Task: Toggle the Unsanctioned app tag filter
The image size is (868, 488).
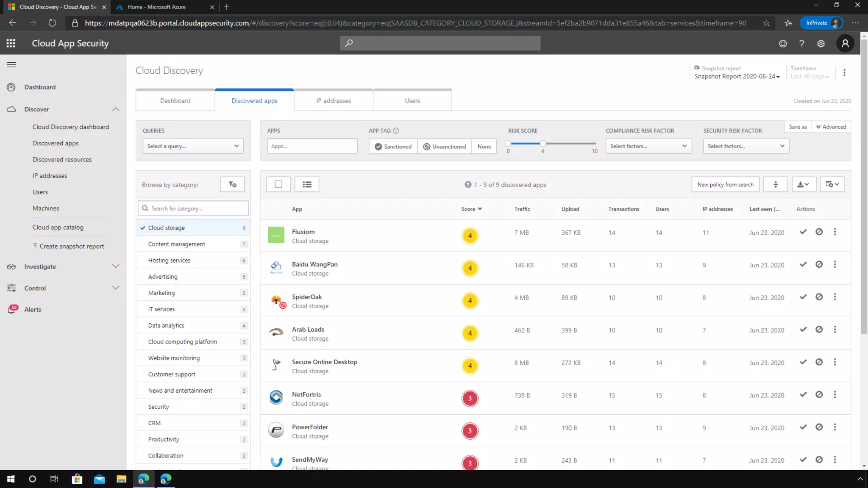Action: (445, 147)
